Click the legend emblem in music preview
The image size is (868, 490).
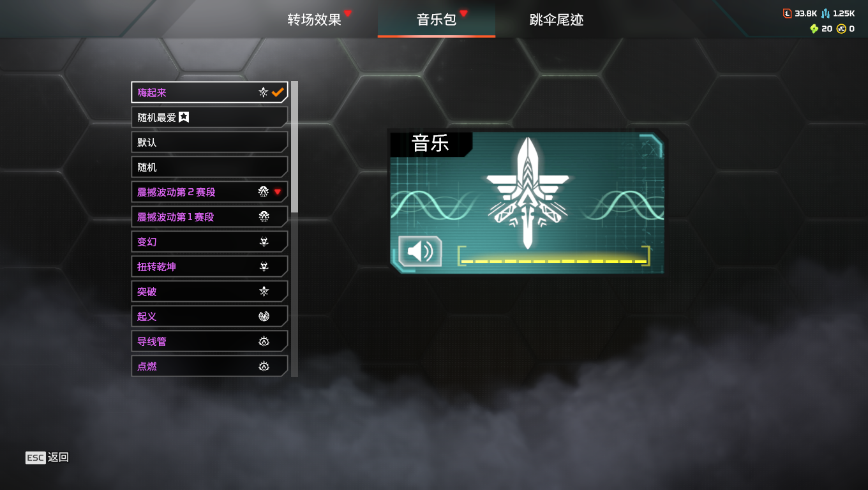527,193
